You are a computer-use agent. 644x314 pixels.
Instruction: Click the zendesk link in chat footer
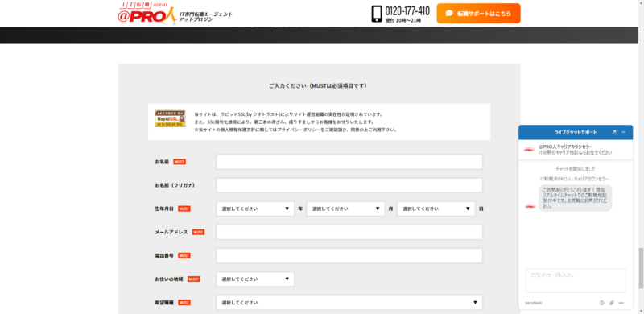pos(534,303)
